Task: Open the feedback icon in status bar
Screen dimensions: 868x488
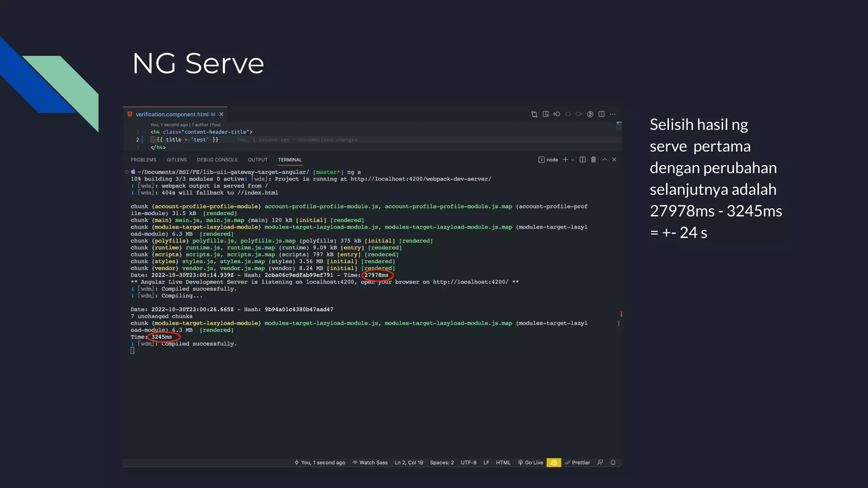Action: point(600,463)
